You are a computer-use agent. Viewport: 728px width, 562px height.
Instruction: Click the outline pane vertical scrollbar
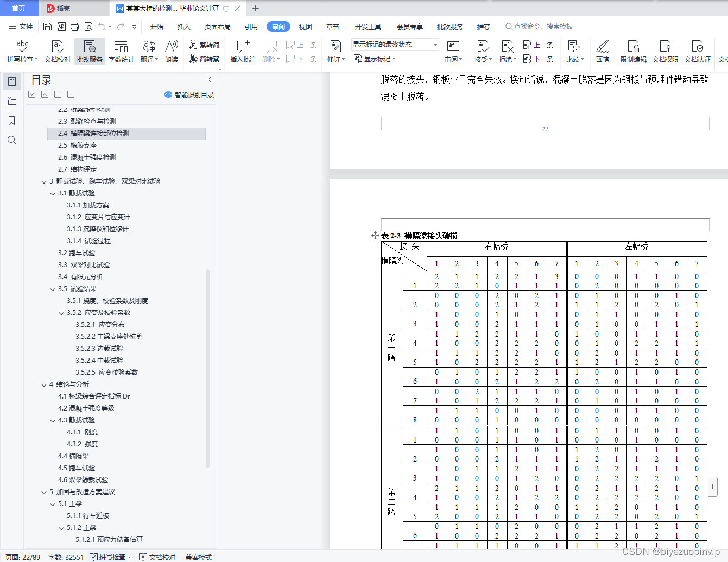(x=207, y=368)
